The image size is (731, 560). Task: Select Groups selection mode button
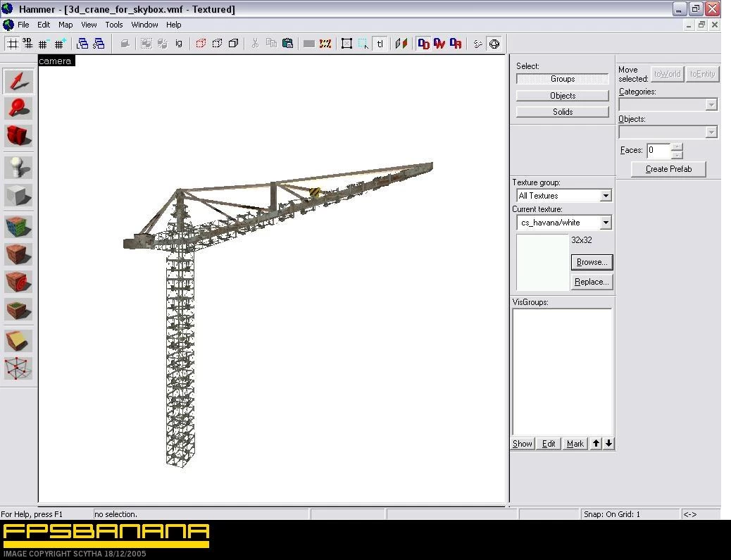pyautogui.click(x=562, y=79)
